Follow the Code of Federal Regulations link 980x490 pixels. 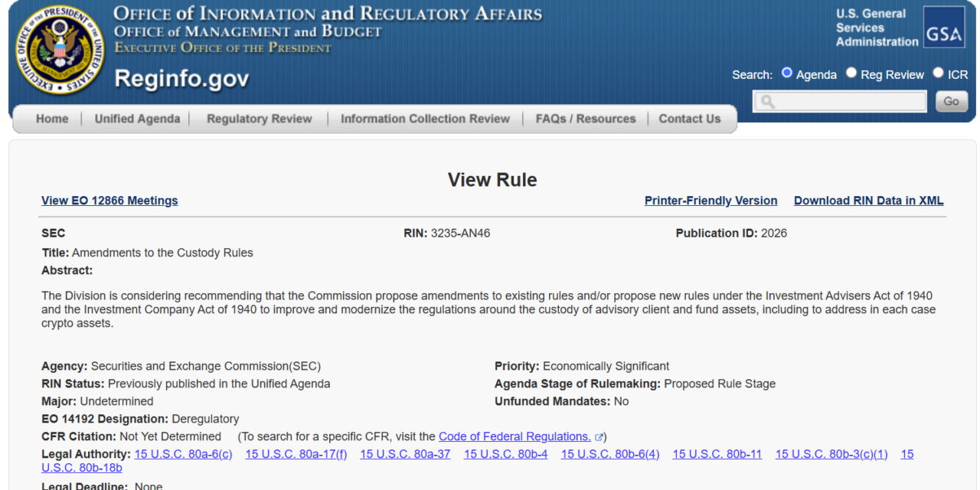pos(514,436)
